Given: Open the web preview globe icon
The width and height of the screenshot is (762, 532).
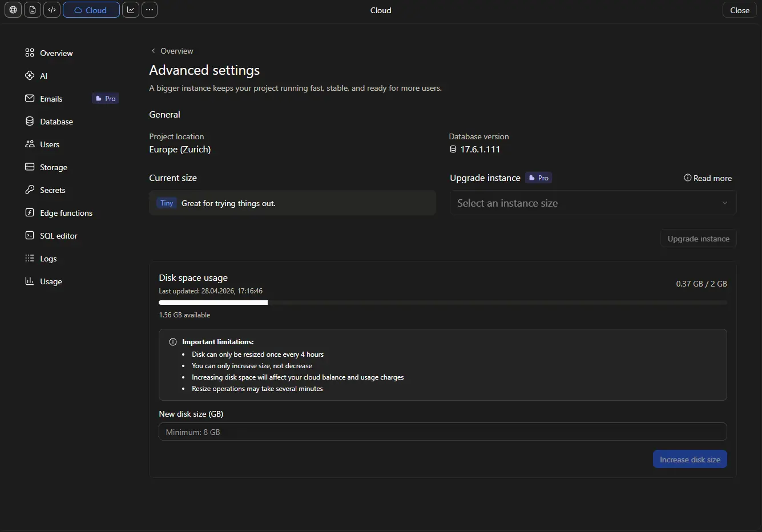Looking at the screenshot, I should coord(13,10).
